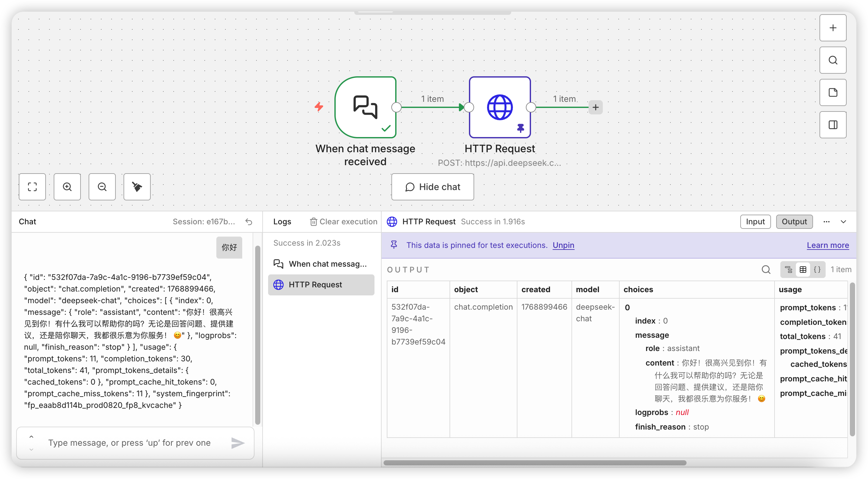Open the canvas search icon button
The height and width of the screenshot is (479, 868).
click(833, 60)
